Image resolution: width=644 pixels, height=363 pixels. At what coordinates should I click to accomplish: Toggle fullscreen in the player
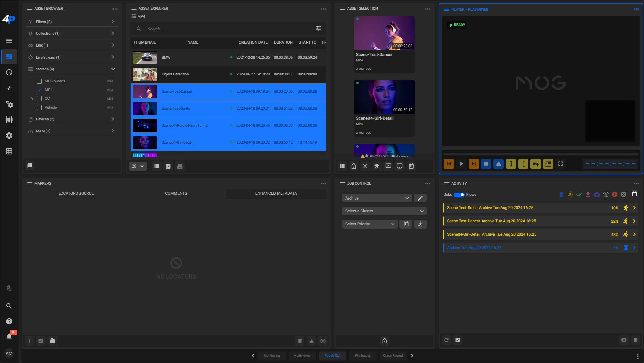pos(561,164)
